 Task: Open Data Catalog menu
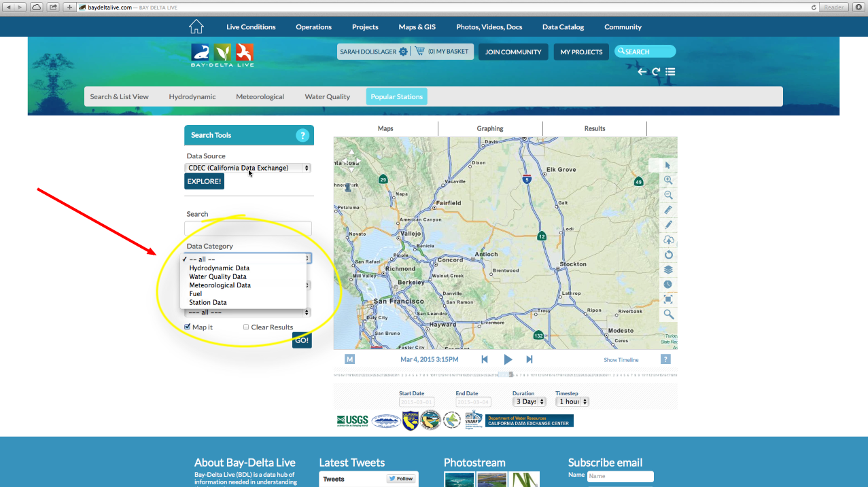563,27
